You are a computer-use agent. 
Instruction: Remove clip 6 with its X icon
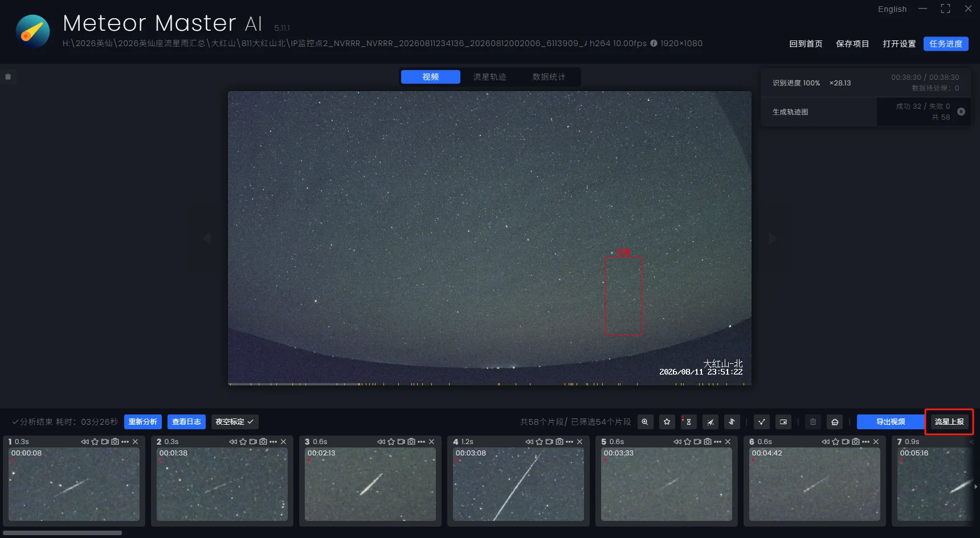(876, 442)
